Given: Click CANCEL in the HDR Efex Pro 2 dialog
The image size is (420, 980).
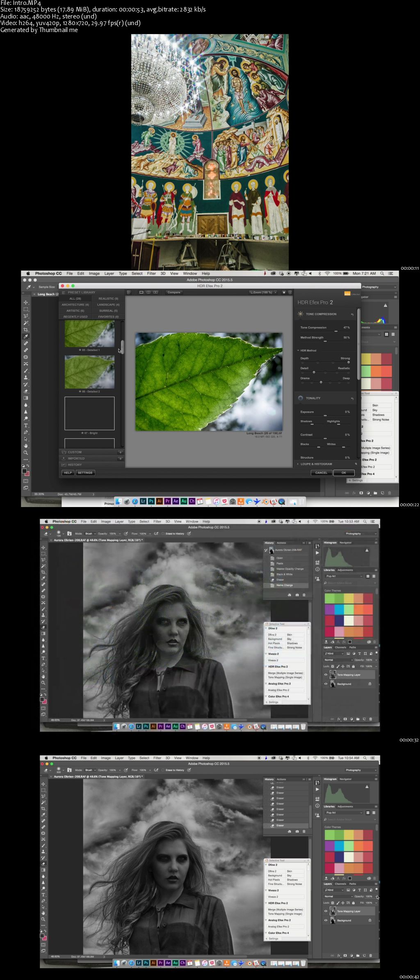Looking at the screenshot, I should (x=321, y=473).
